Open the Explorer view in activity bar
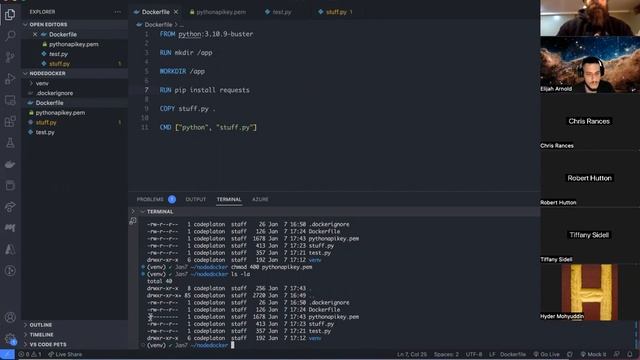Viewport: 640px width, 360px height. coord(10,15)
